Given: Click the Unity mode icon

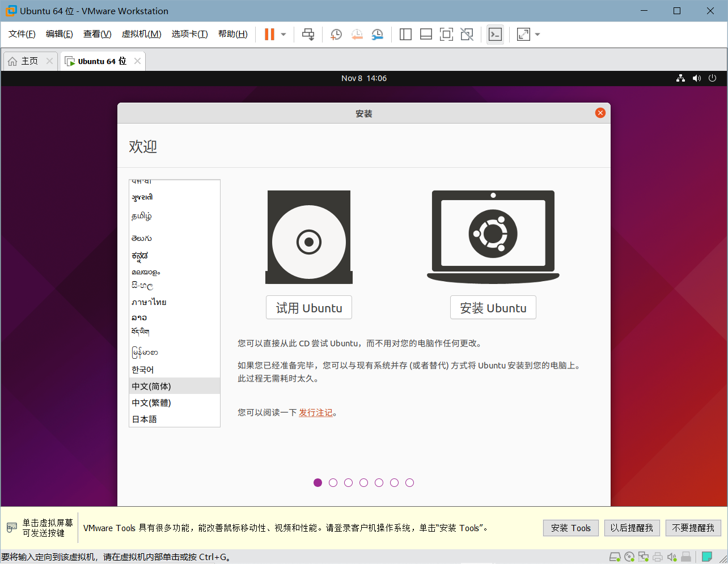Looking at the screenshot, I should coord(467,35).
